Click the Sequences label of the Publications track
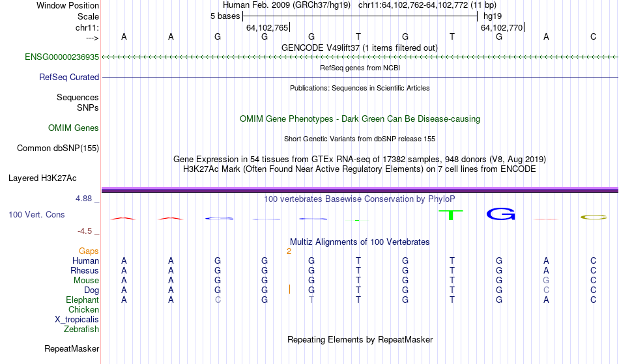Viewport: 619px width, 364px height. [x=78, y=98]
